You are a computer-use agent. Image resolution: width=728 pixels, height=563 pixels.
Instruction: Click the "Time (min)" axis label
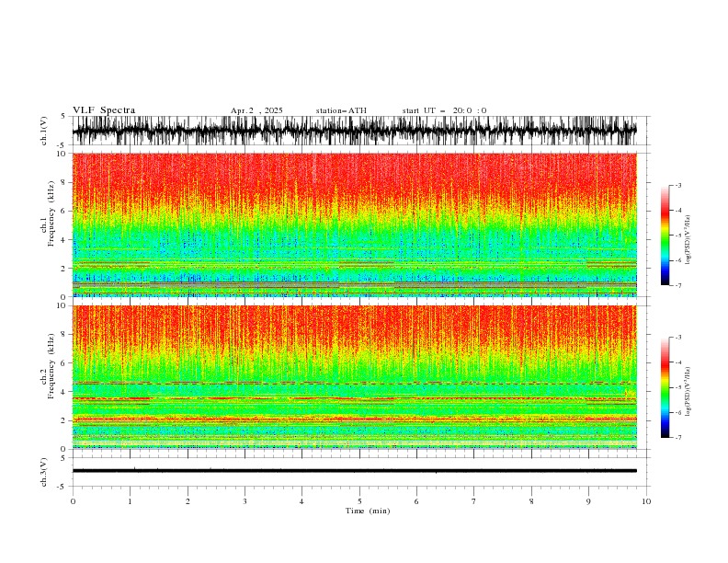(x=368, y=511)
